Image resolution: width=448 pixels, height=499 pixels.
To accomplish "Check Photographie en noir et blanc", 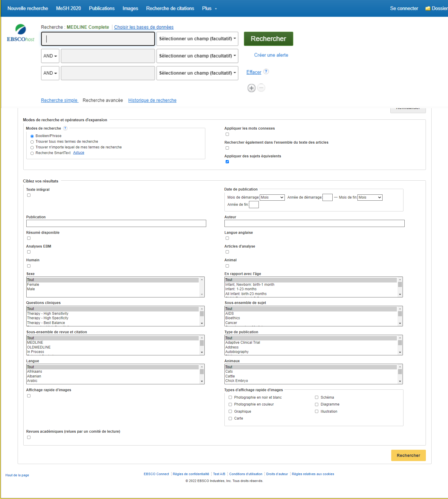I will [x=230, y=397].
